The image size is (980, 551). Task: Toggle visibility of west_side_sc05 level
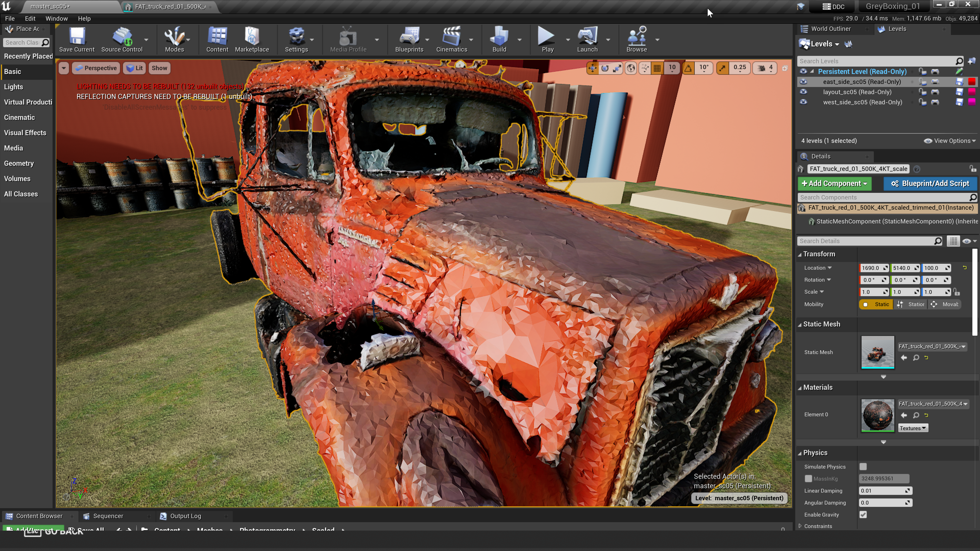click(x=803, y=102)
